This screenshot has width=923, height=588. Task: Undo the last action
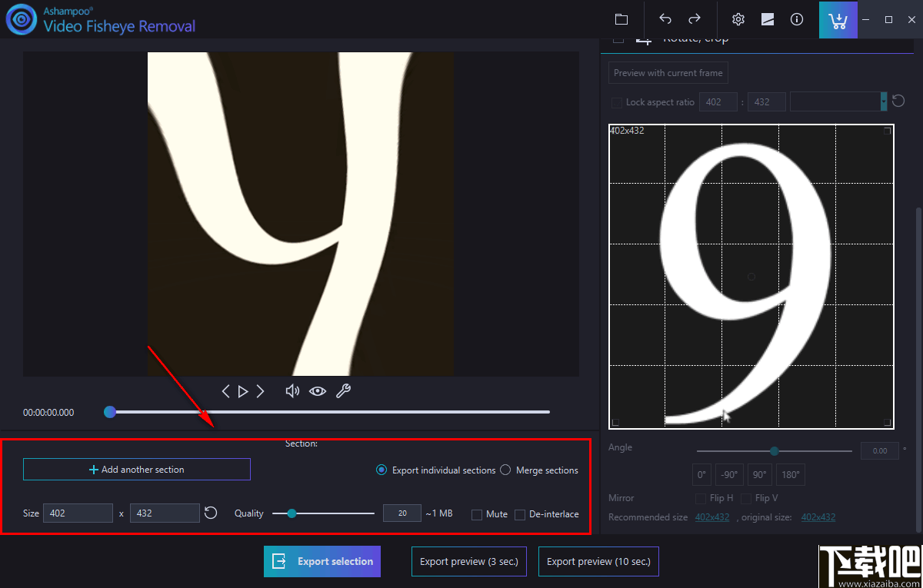665,19
